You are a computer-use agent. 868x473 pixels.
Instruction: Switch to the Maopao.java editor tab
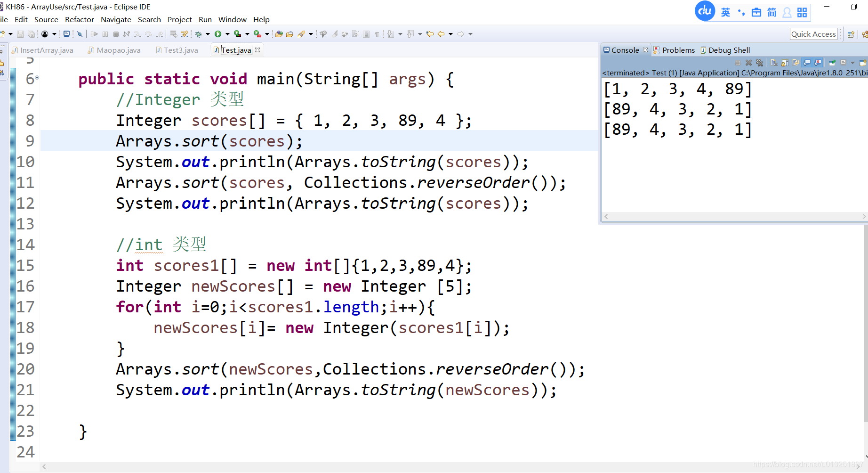[119, 50]
